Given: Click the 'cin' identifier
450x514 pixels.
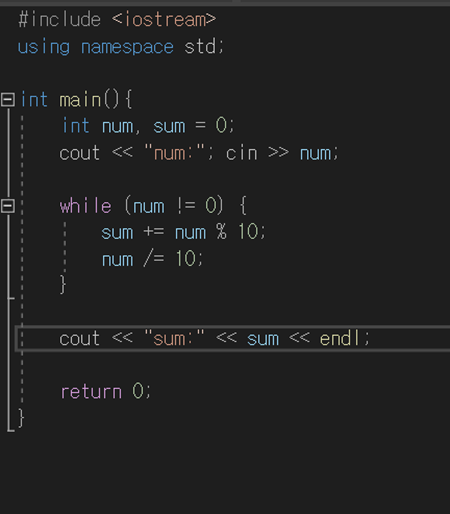Looking at the screenshot, I should (242, 153).
